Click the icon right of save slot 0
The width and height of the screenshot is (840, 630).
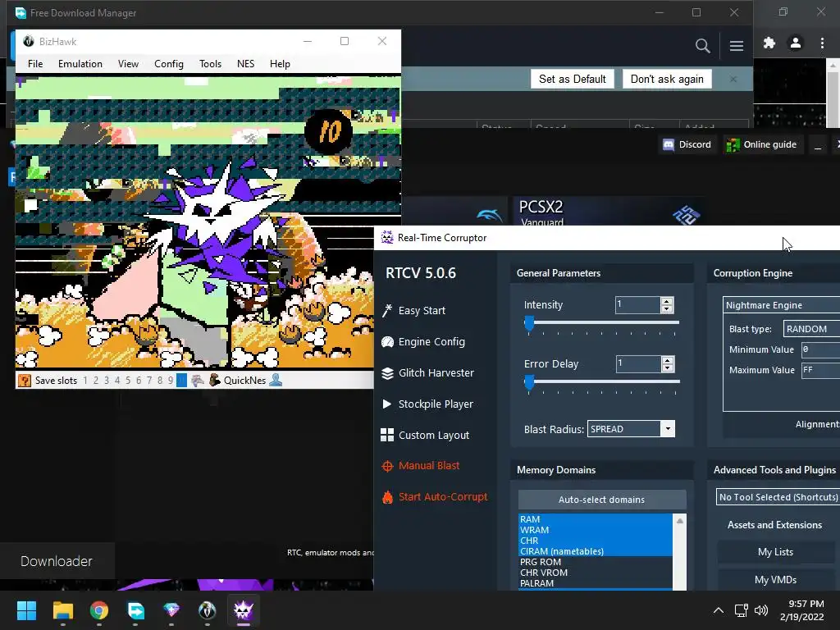[x=197, y=381]
